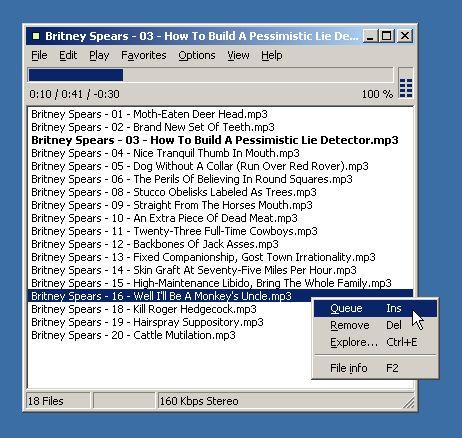Open the Favorites menu

144,55
